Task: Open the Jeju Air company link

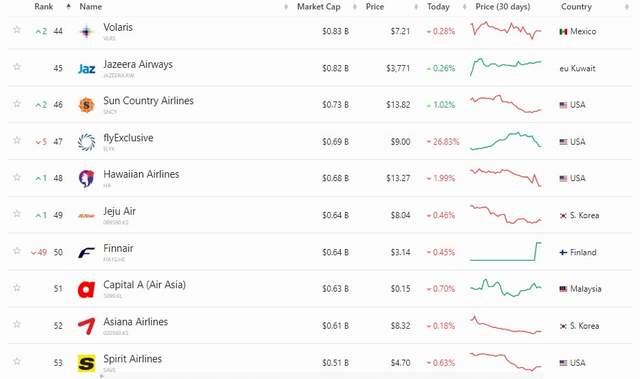Action: [119, 211]
